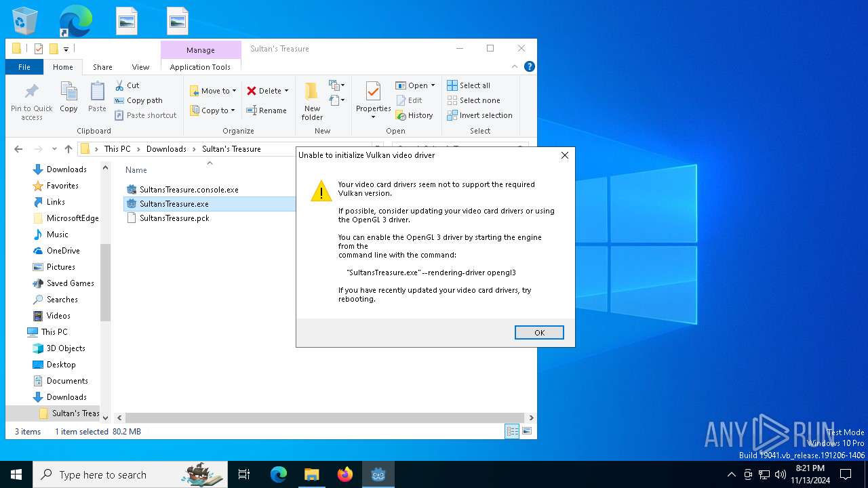Open Recycle Bin desktop icon
Screen dimensions: 868x488
pyautogui.click(x=25, y=20)
